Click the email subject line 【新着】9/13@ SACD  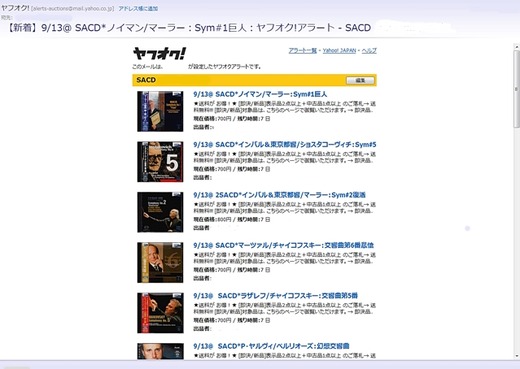[x=189, y=28]
